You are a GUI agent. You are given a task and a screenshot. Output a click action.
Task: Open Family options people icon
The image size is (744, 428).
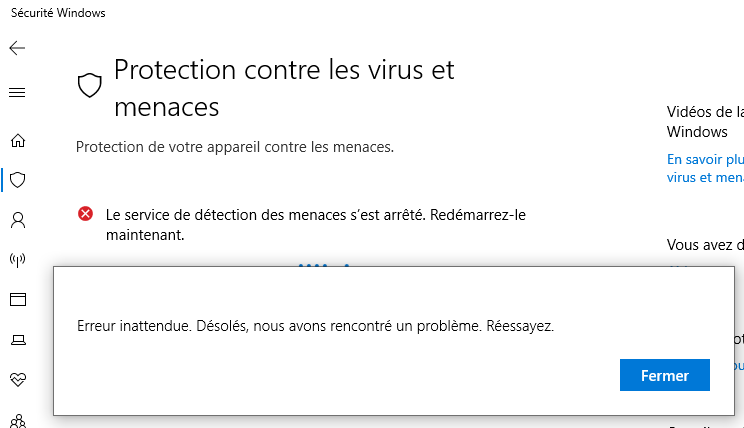click(17, 420)
